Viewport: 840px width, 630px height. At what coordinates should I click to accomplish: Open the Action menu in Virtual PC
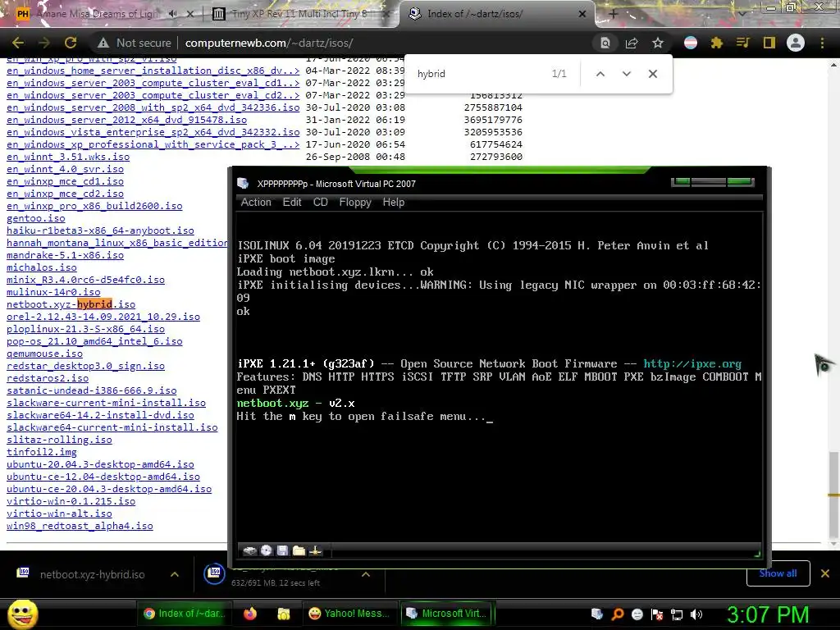click(x=256, y=202)
